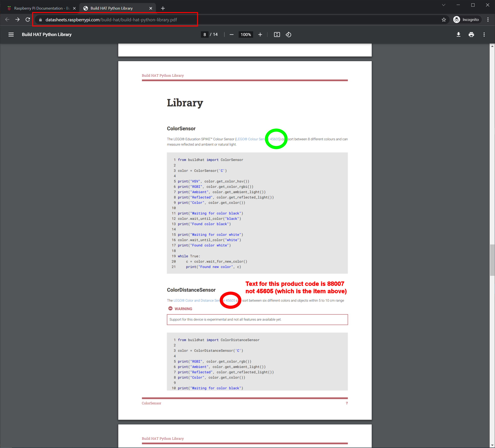Image resolution: width=495 pixels, height=448 pixels.
Task: Open the tab search chevron
Action: point(443,5)
